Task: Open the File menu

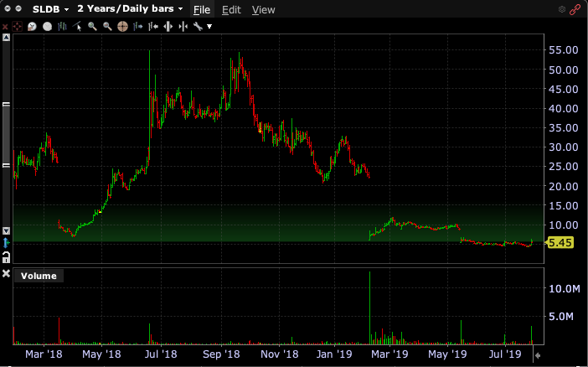Action: 202,9
